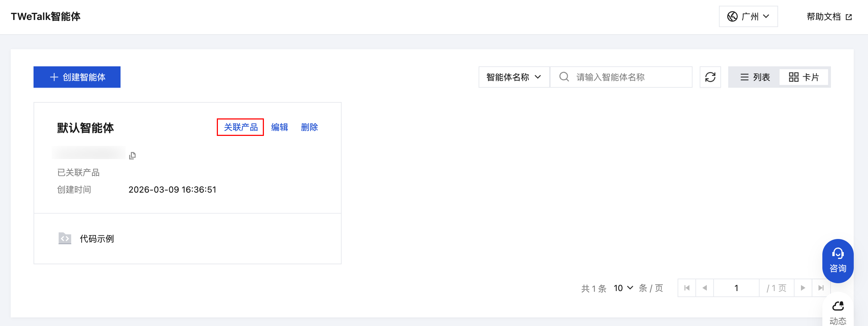Expand the 智能体名称 filter dropdown

(514, 77)
